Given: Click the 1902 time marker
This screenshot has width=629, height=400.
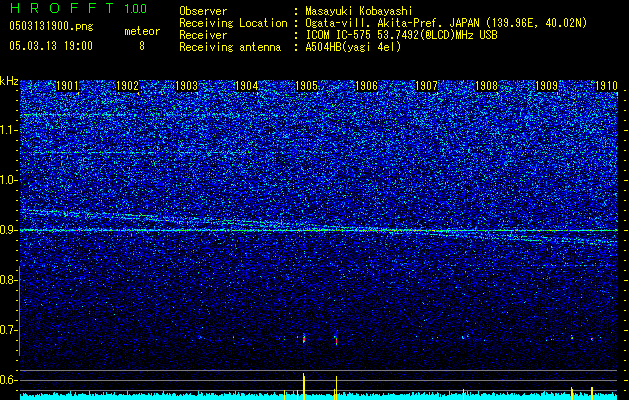Looking at the screenshot, I should point(127,86).
